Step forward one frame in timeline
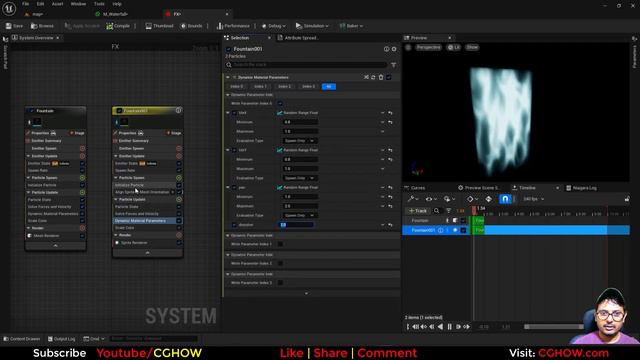 tap(458, 327)
